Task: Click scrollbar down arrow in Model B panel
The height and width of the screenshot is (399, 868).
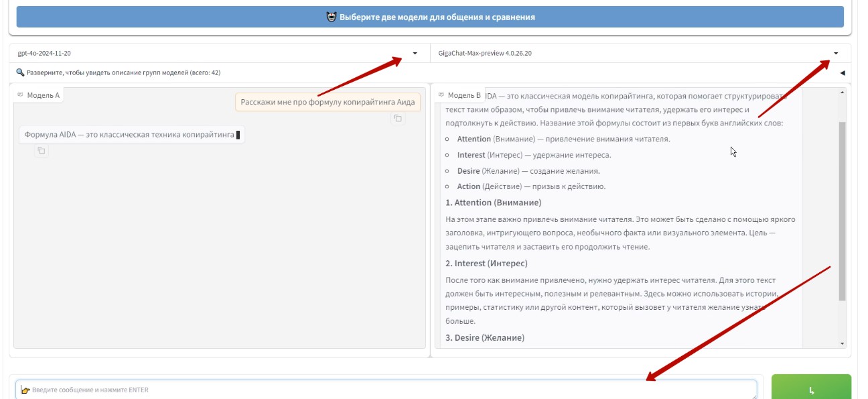Action: tap(842, 343)
